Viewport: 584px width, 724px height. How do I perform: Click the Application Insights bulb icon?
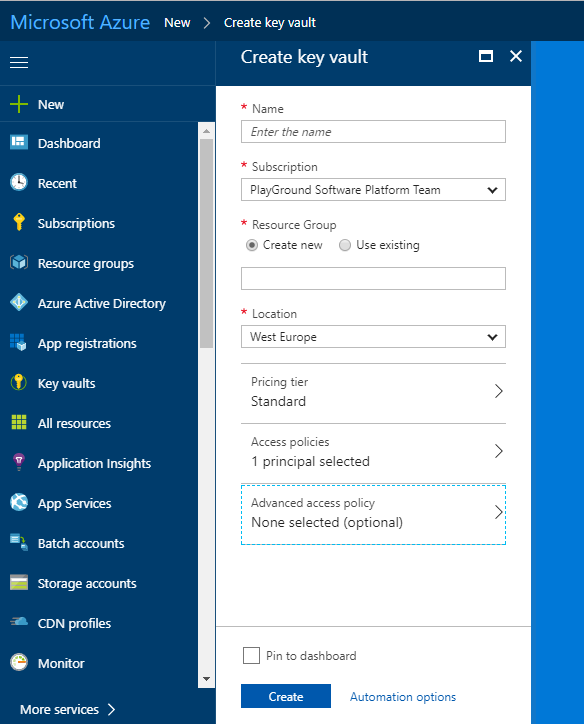[x=19, y=462]
